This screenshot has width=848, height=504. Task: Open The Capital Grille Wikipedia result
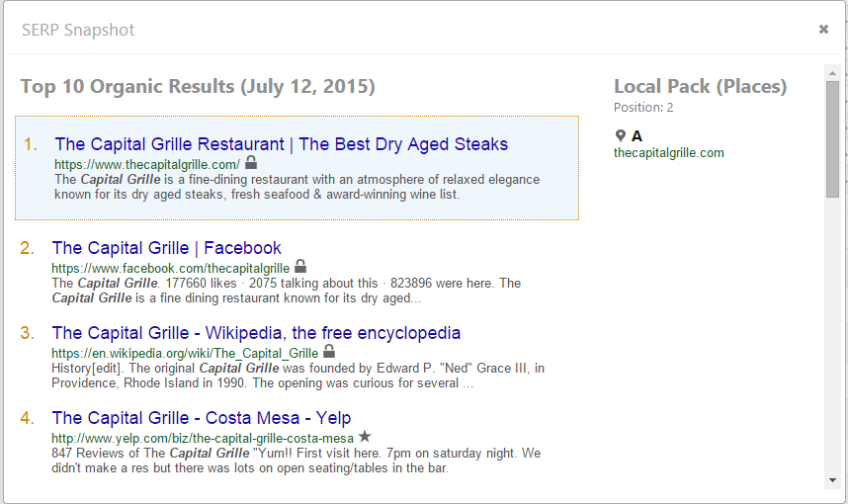256,333
